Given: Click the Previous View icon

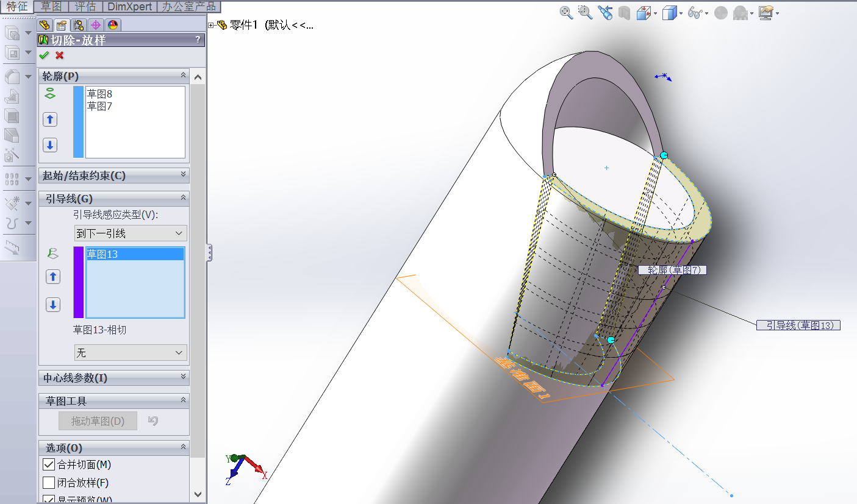Looking at the screenshot, I should coord(604,13).
